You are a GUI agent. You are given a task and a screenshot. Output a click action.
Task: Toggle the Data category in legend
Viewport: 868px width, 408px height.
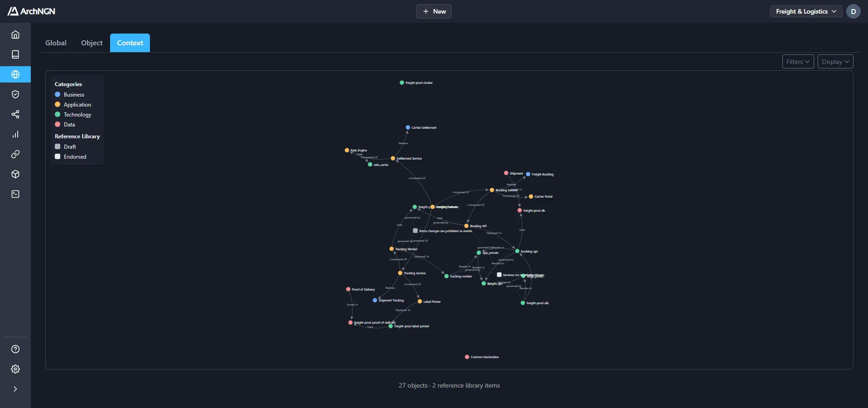pyautogui.click(x=65, y=125)
